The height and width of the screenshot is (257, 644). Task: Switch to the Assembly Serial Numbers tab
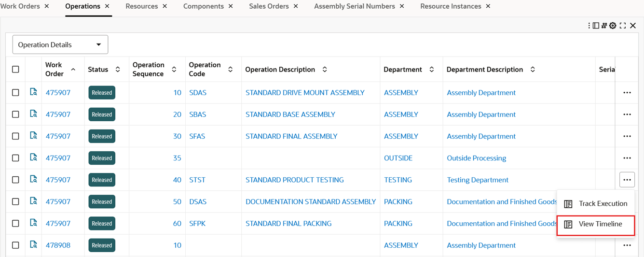click(x=355, y=6)
